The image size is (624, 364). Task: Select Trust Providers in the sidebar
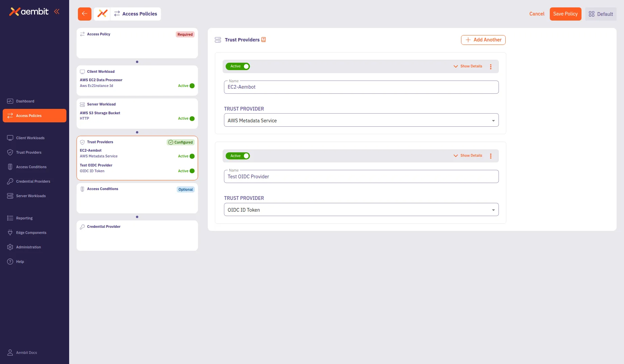[29, 152]
